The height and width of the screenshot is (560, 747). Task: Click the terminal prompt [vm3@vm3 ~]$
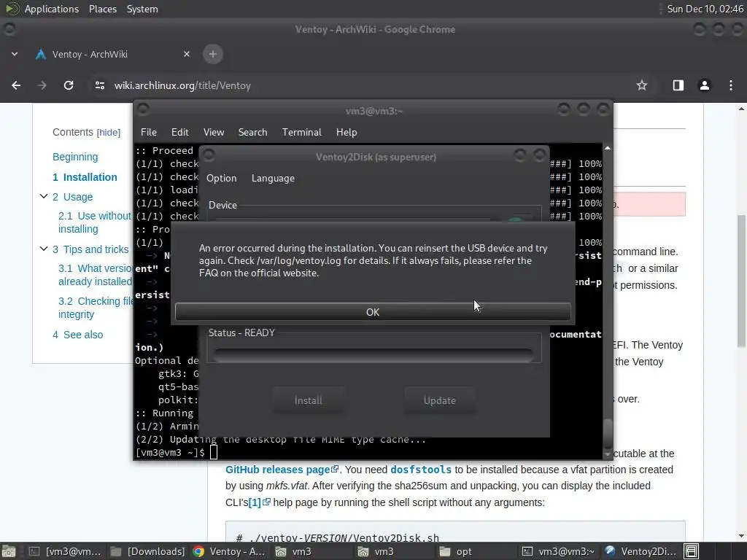pyautogui.click(x=170, y=452)
